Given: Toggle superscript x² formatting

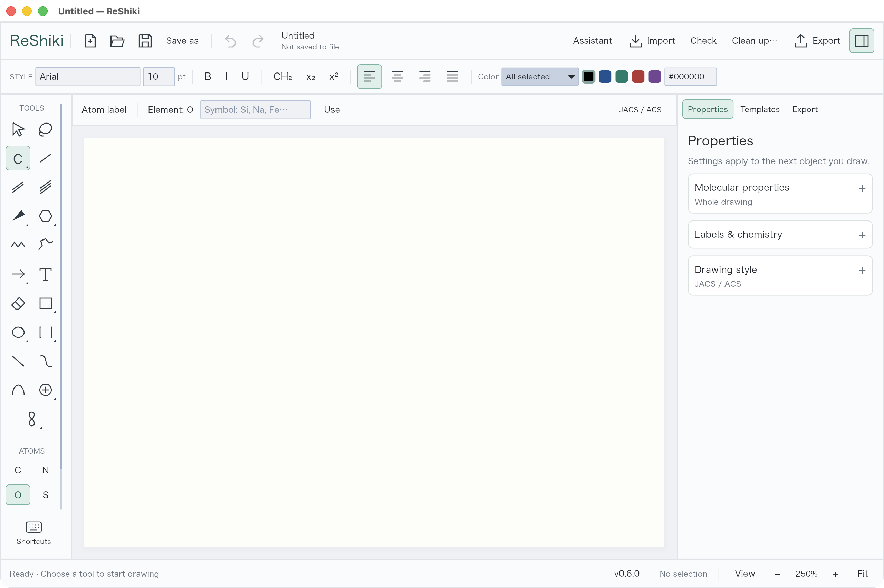Looking at the screenshot, I should click(334, 77).
